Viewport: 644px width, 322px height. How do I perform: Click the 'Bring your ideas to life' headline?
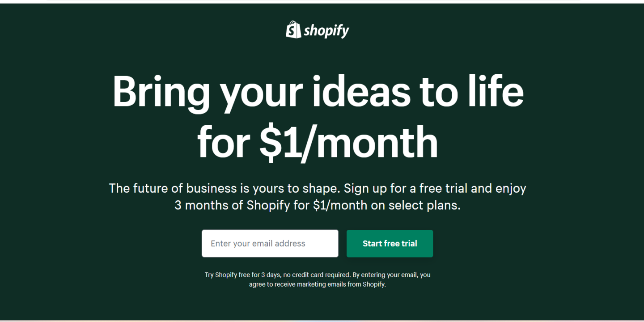coord(318,92)
